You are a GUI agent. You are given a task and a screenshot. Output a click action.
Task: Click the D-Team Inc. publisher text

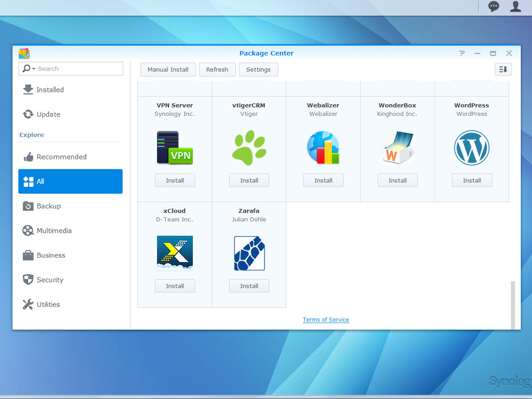[x=175, y=220]
